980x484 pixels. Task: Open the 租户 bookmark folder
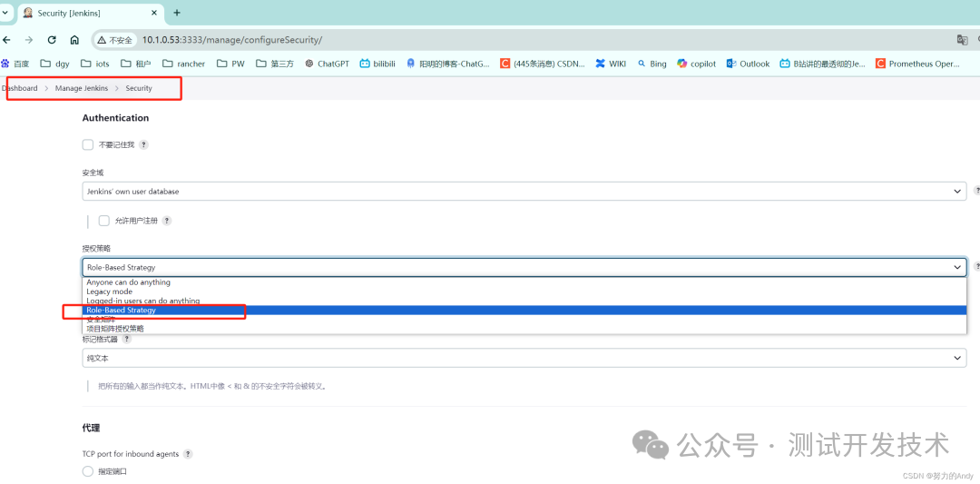coord(136,64)
